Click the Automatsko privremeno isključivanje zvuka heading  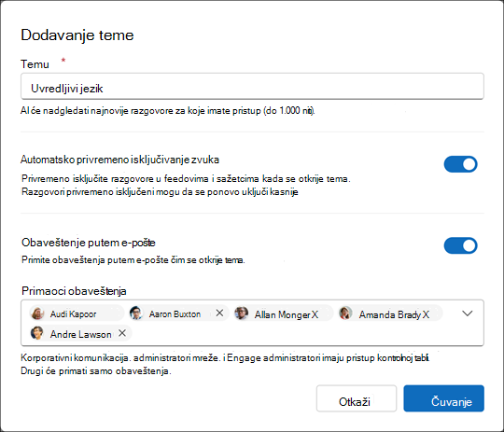coord(119,160)
